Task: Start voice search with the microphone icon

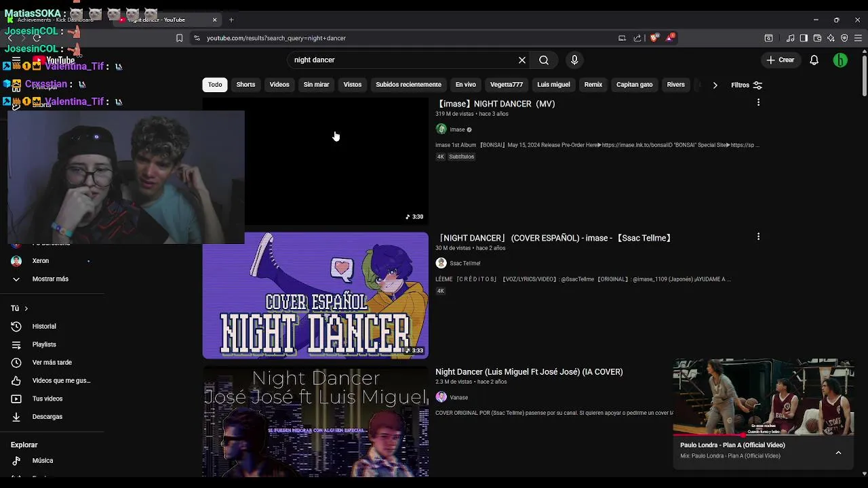Action: coord(574,60)
